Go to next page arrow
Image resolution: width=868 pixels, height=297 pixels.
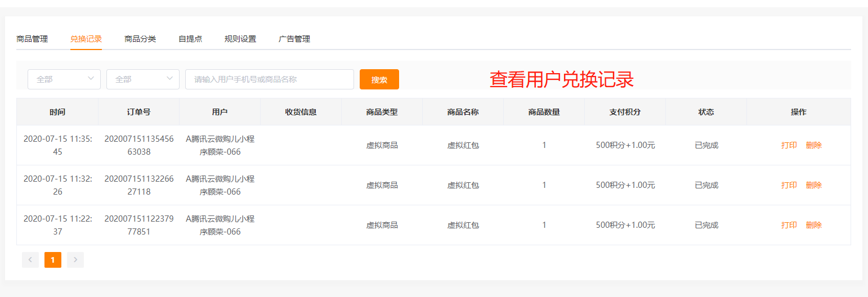75,259
